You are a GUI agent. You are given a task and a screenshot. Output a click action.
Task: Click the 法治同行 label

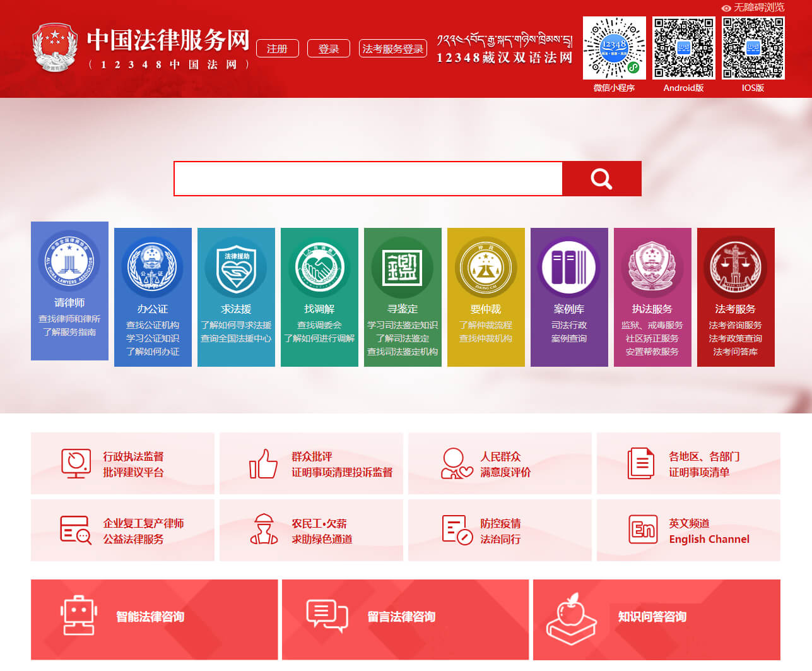pos(500,539)
